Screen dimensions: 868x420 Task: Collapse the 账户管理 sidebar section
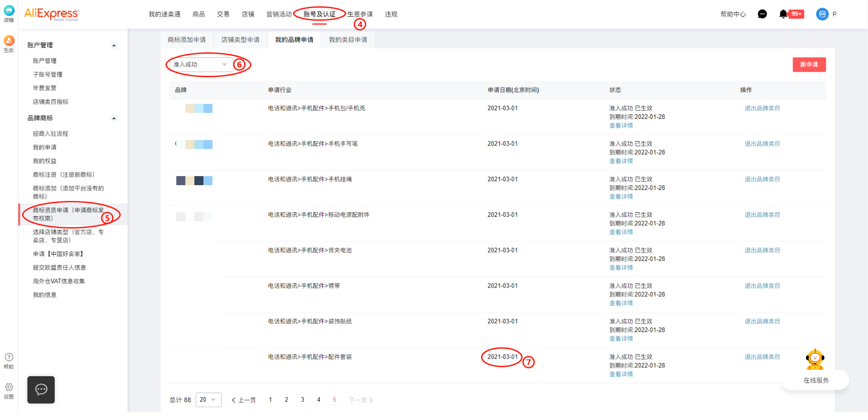click(x=114, y=45)
